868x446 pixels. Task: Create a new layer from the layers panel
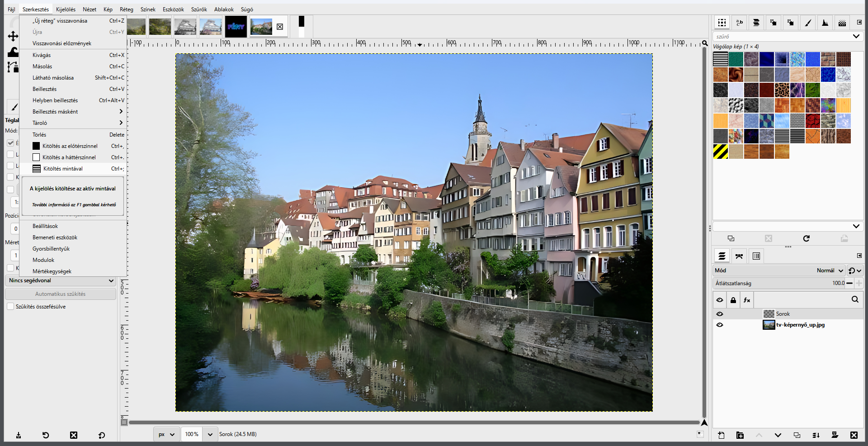pyautogui.click(x=721, y=435)
